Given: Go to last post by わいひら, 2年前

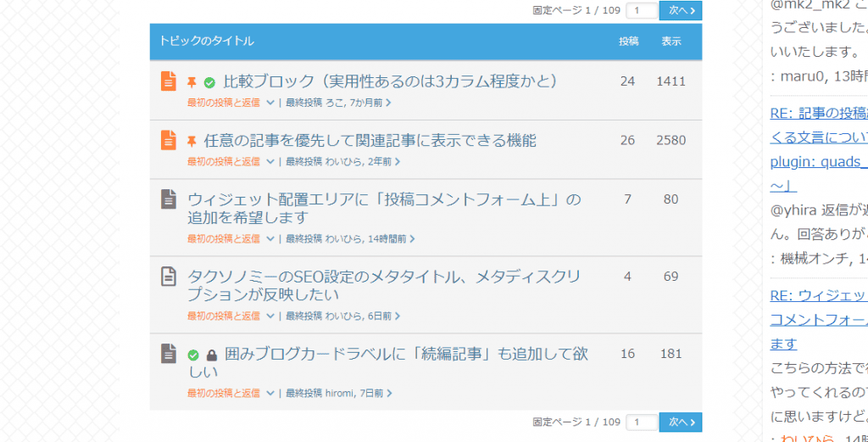Looking at the screenshot, I should [342, 162].
